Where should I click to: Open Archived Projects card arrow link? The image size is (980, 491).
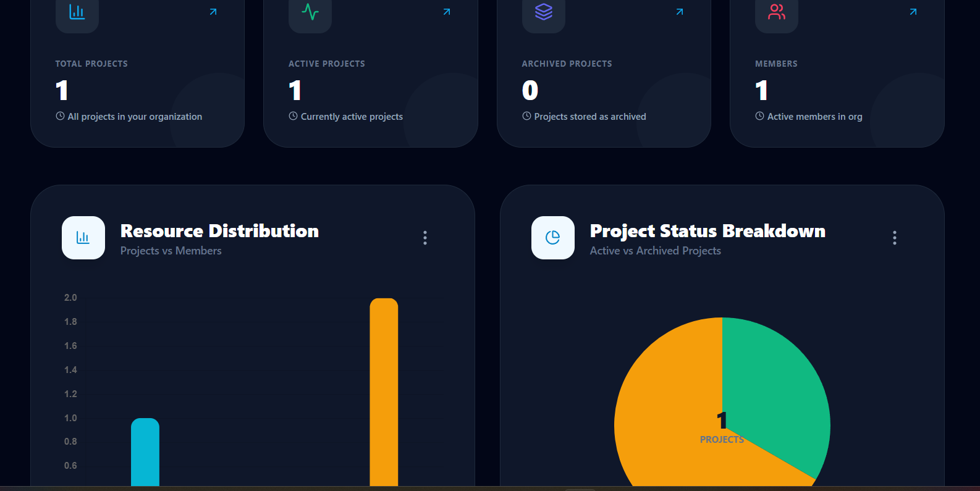click(x=680, y=12)
